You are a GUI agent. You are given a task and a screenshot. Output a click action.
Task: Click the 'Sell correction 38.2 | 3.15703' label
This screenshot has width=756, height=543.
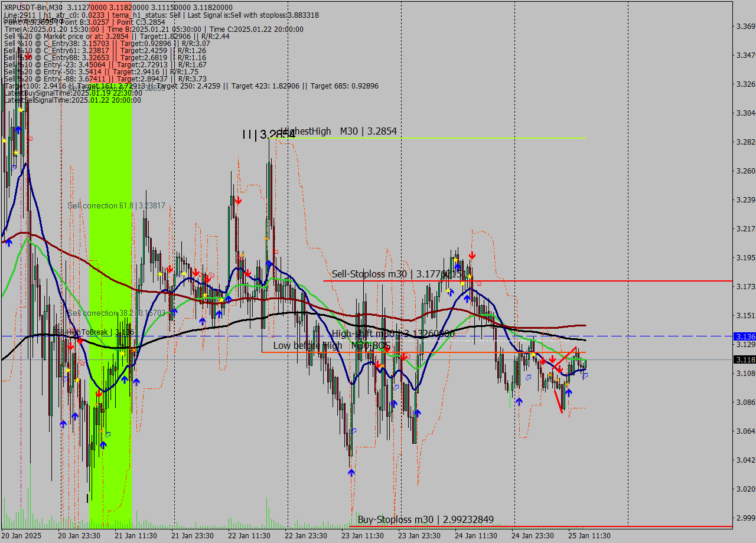116,313
